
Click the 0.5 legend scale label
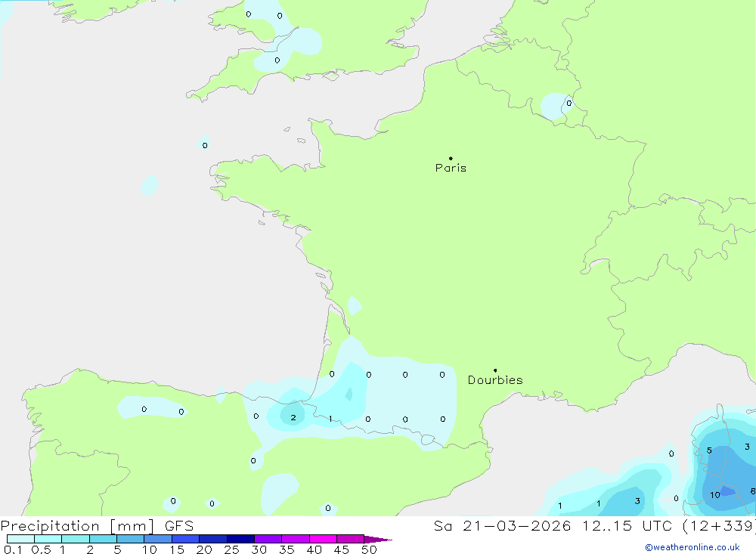pyautogui.click(x=41, y=549)
